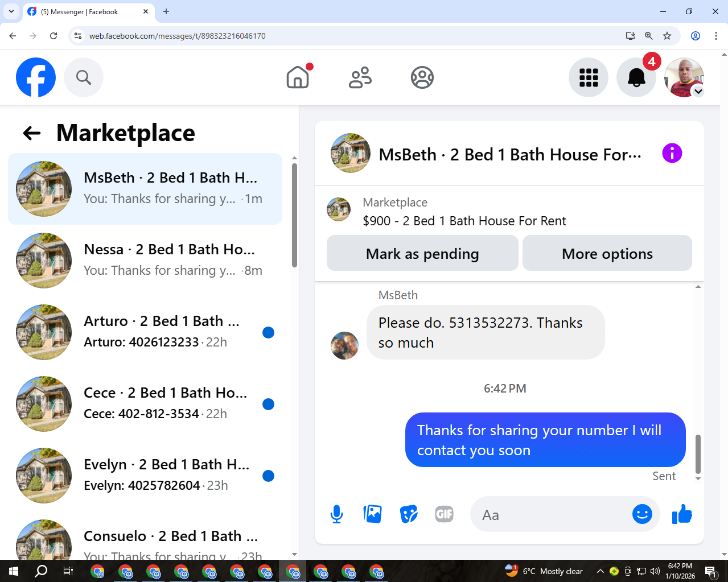Open the Groups icon in the top bar

pos(422,77)
